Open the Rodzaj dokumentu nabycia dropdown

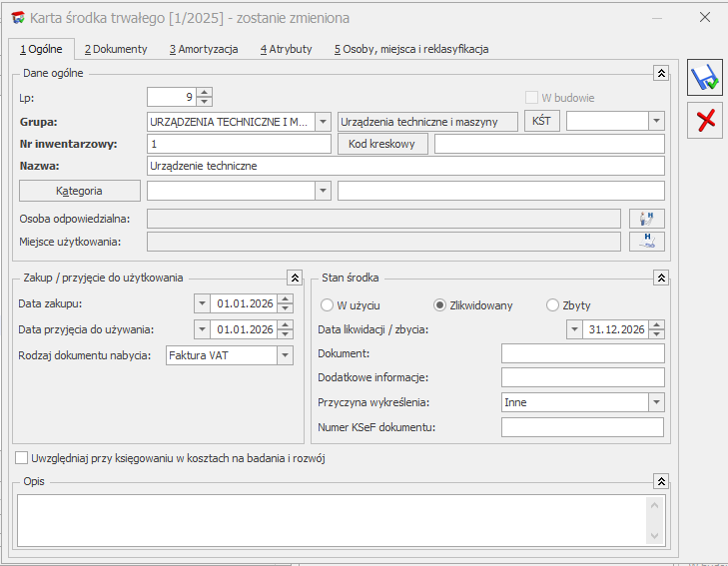click(x=285, y=355)
